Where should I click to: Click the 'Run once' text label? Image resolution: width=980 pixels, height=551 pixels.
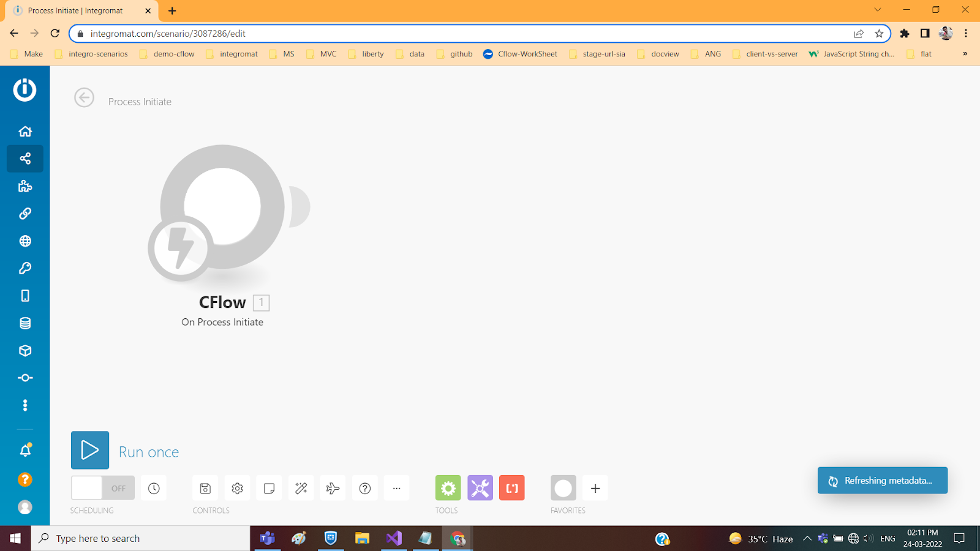click(149, 452)
